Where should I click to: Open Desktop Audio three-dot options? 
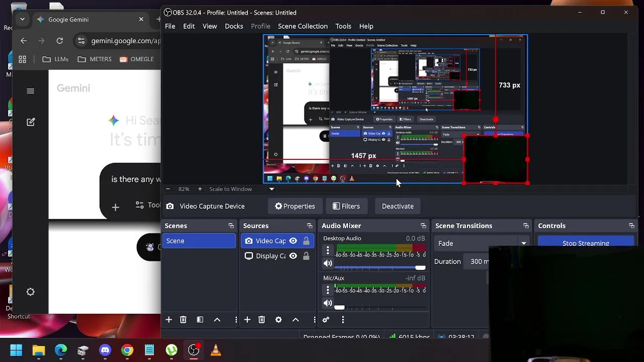click(x=328, y=250)
